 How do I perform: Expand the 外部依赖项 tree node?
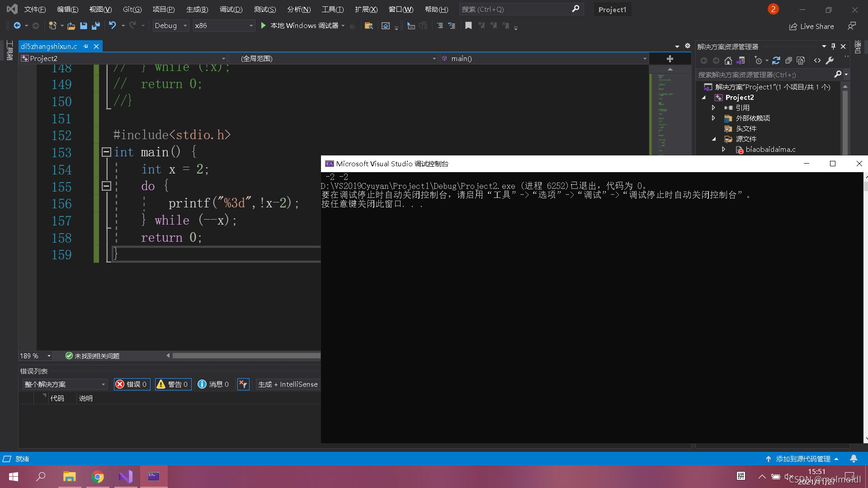point(713,118)
